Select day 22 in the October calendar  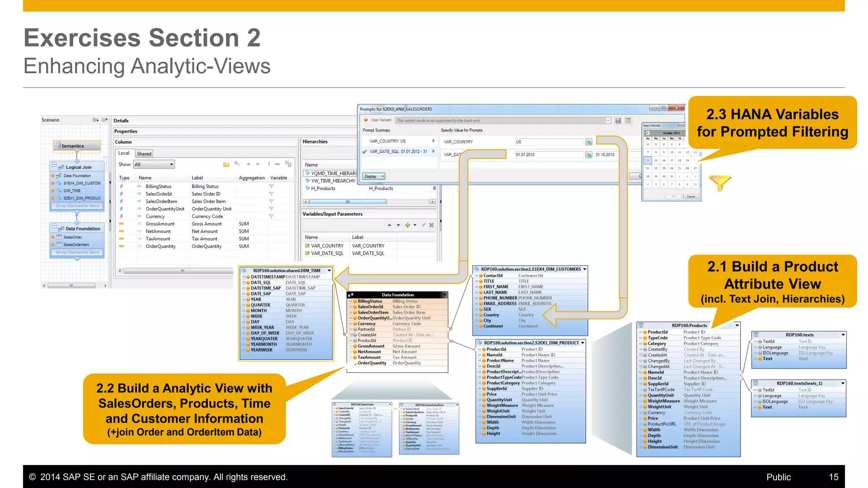pos(656,168)
